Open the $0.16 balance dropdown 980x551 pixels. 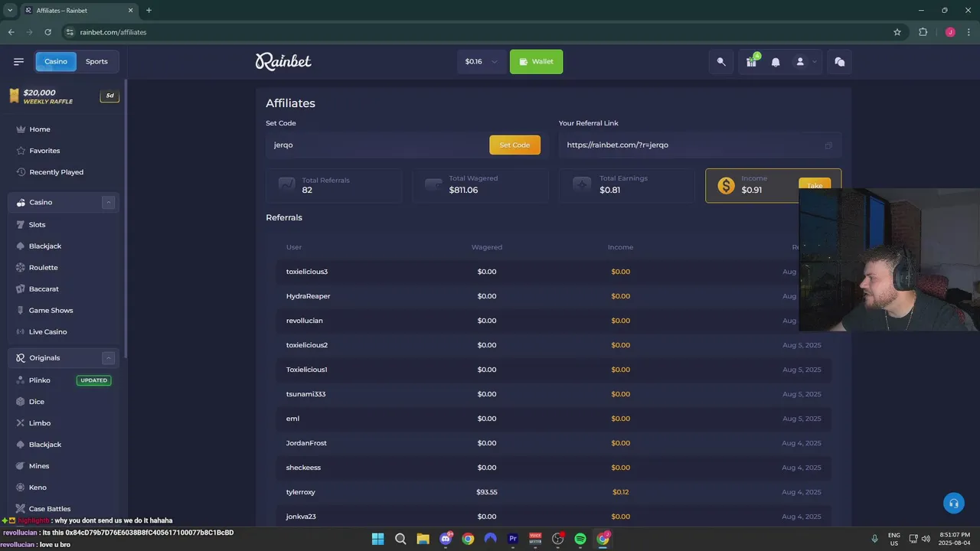(481, 61)
